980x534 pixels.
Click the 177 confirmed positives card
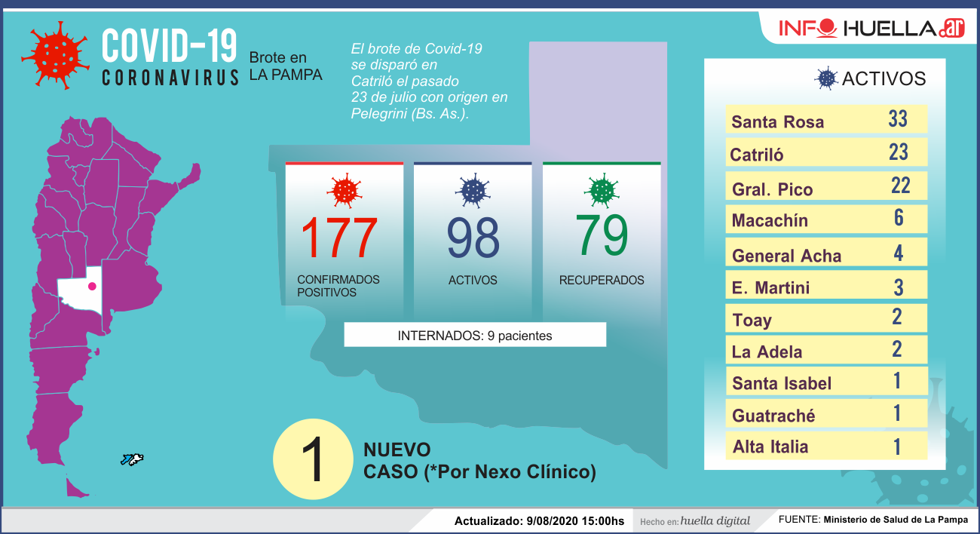pyautogui.click(x=344, y=238)
